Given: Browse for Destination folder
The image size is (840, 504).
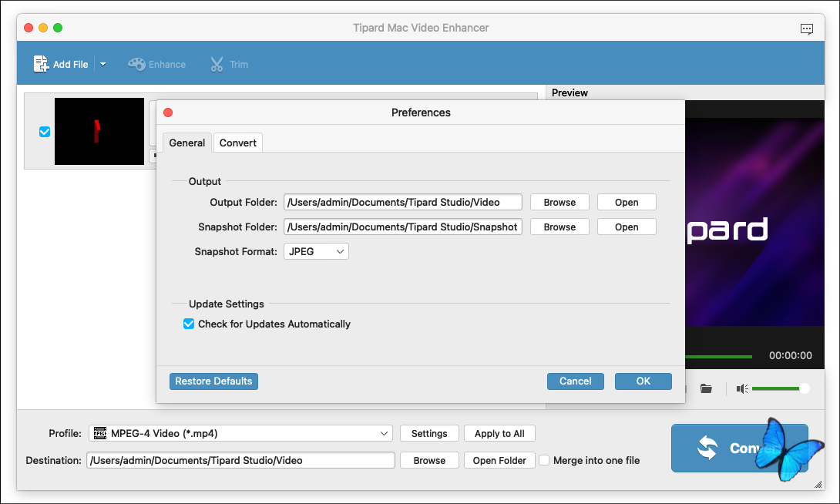Looking at the screenshot, I should coord(429,460).
